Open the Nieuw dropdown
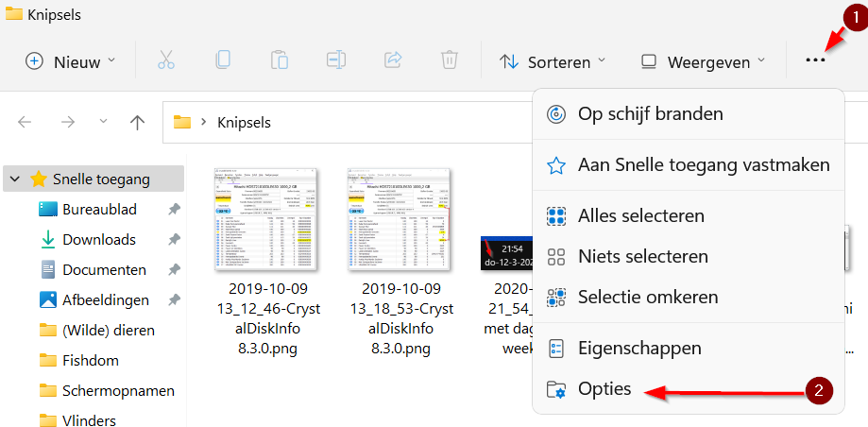Screen dimensions: 868x427 pyautogui.click(x=71, y=62)
